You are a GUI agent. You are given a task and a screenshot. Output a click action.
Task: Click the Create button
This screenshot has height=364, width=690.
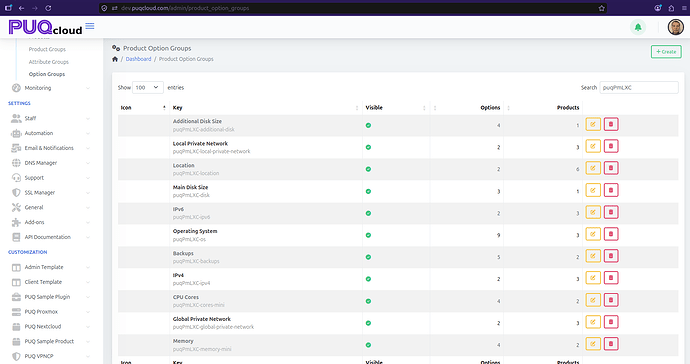(666, 51)
